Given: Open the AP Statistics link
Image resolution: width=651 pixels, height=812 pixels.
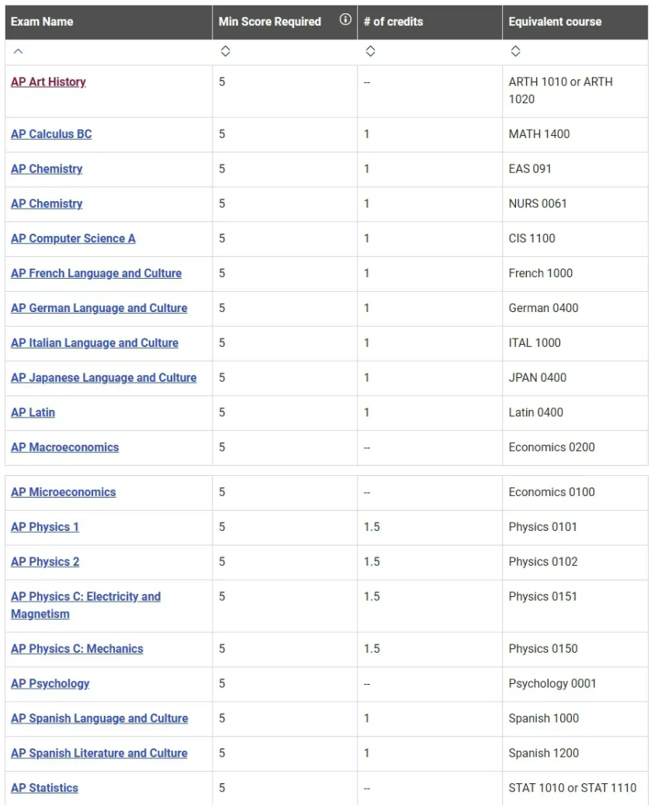Looking at the screenshot, I should [x=44, y=789].
